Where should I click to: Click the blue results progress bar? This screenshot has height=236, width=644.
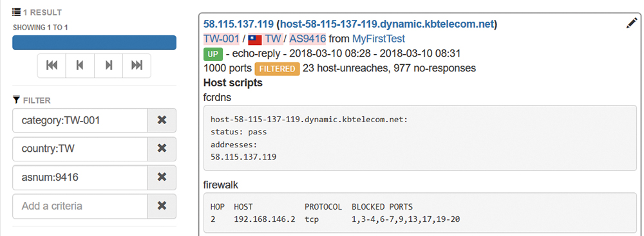click(x=95, y=42)
